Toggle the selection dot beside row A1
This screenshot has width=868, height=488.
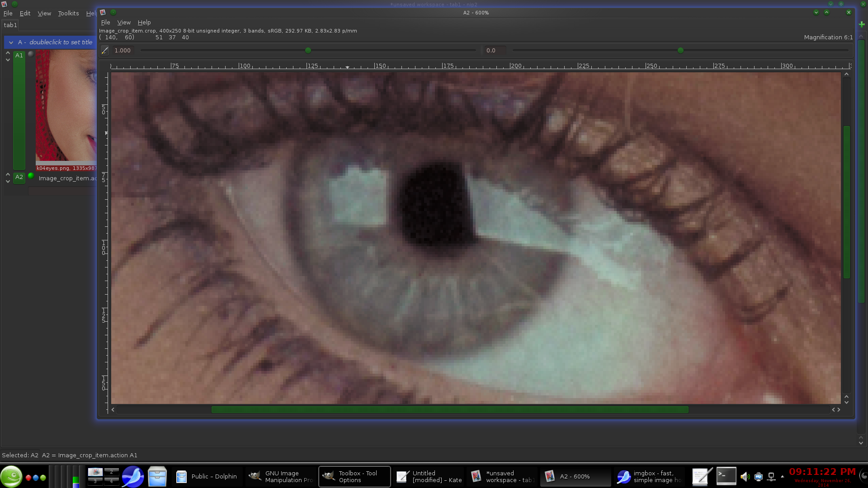coord(31,54)
